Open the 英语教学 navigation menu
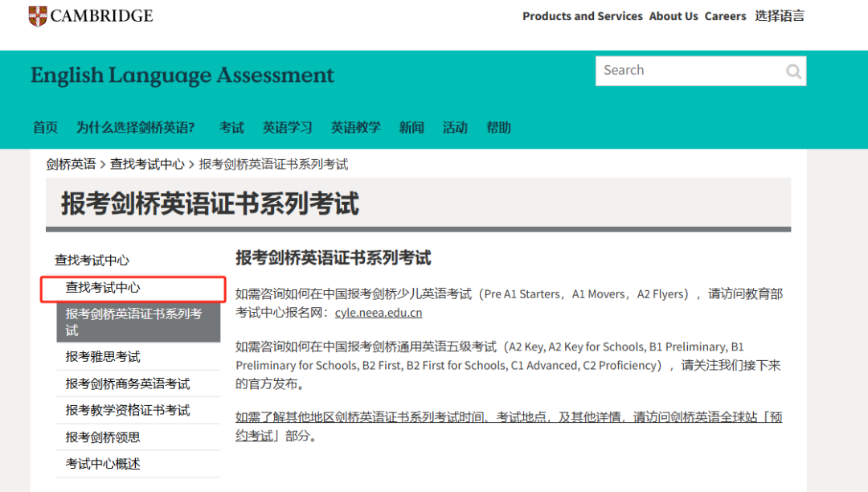868x492 pixels. click(355, 128)
